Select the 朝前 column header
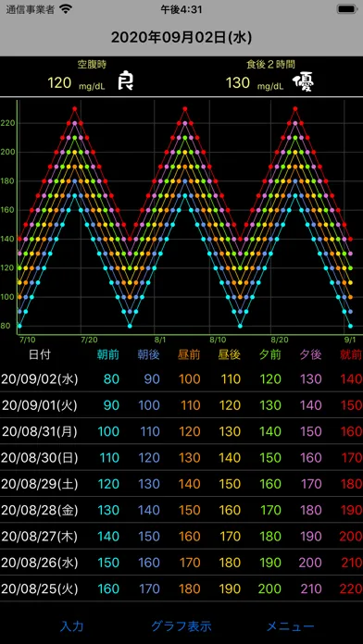Screen dimensions: 363x644 [108, 355]
